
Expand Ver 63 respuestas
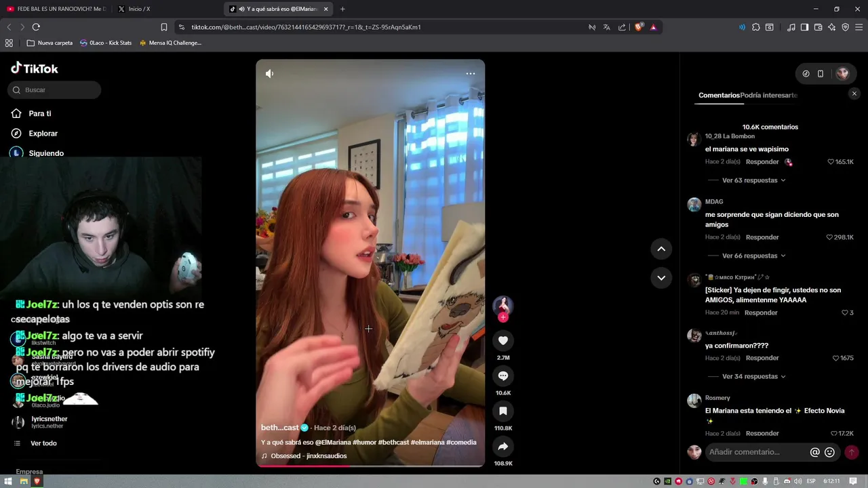tap(753, 180)
